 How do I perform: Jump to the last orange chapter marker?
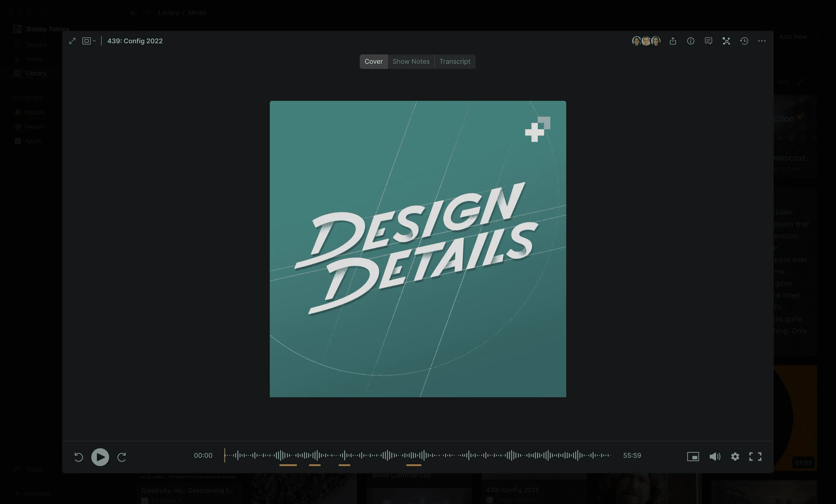[414, 465]
